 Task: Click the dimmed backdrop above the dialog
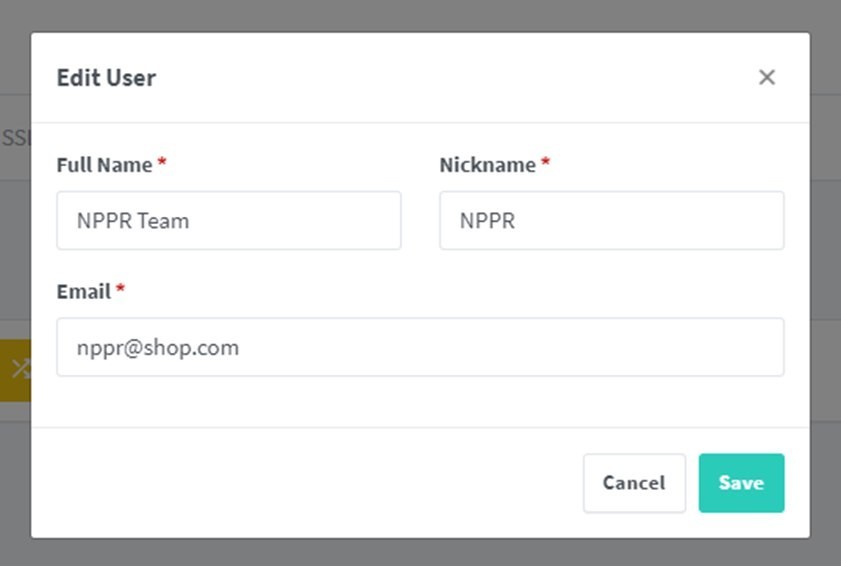[420, 16]
